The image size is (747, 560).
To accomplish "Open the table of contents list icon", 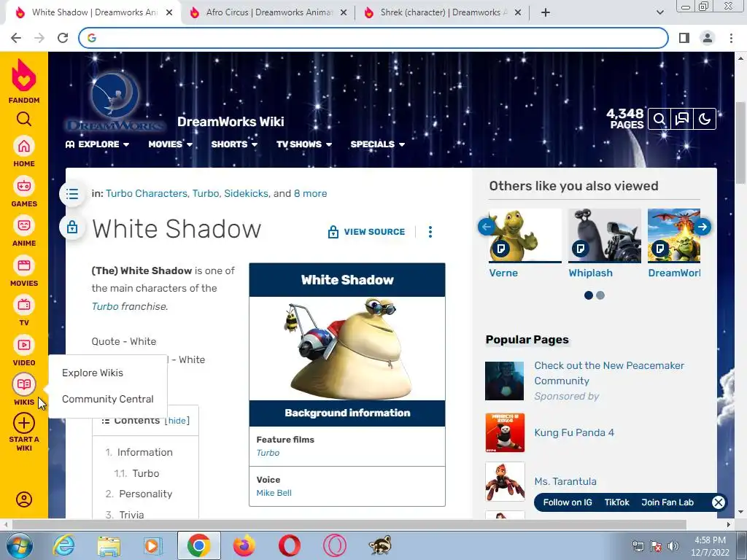I will (x=72, y=194).
